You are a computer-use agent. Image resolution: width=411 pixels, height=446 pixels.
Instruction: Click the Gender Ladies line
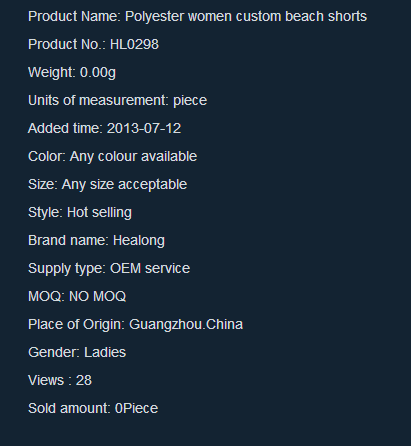click(x=77, y=352)
